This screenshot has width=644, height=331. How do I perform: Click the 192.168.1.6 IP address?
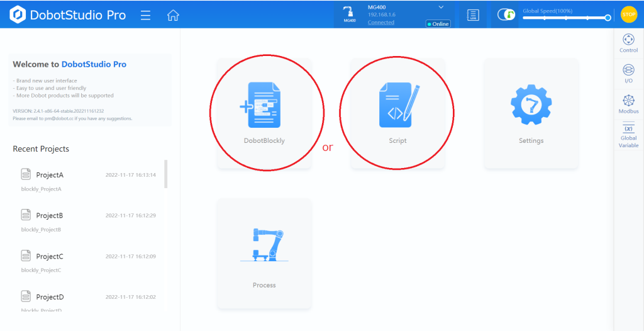point(382,14)
